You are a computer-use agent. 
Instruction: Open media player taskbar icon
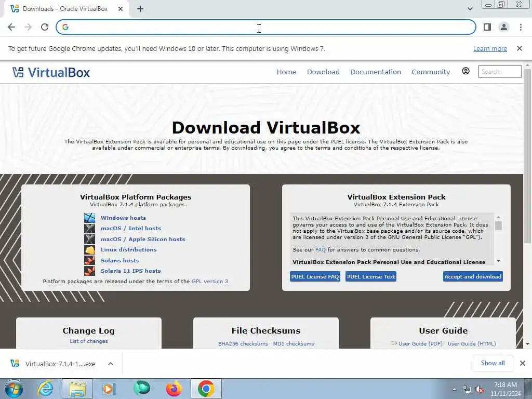[x=109, y=389]
